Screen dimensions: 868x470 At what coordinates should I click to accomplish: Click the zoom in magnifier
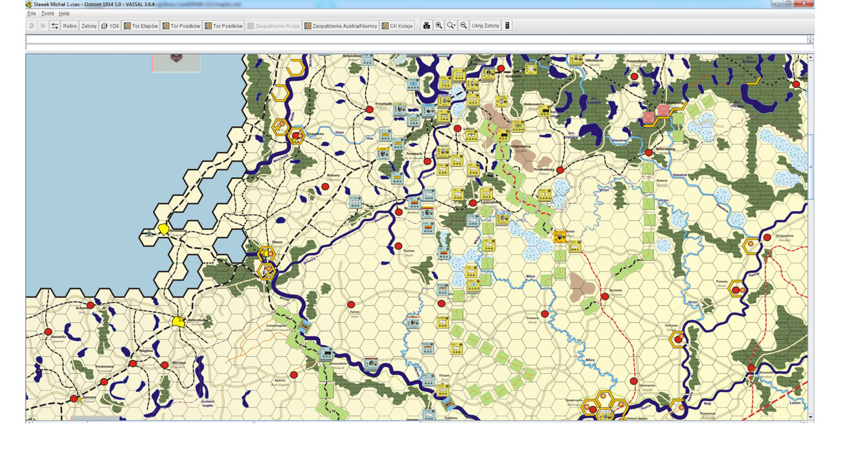click(x=439, y=26)
